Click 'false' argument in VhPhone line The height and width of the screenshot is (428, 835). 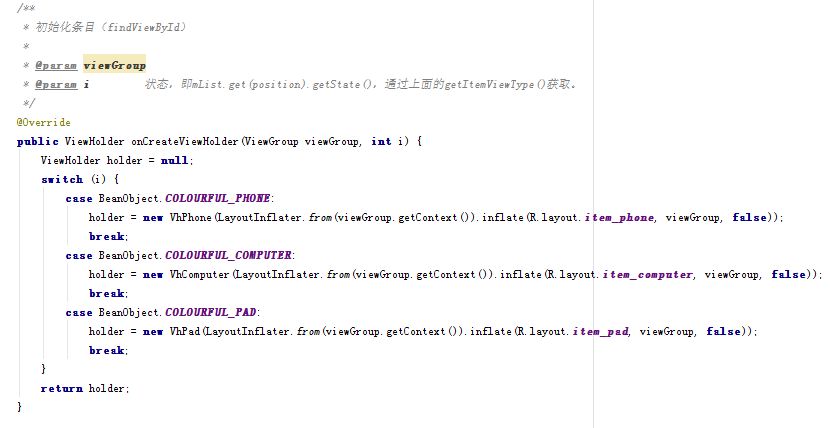pos(750,218)
